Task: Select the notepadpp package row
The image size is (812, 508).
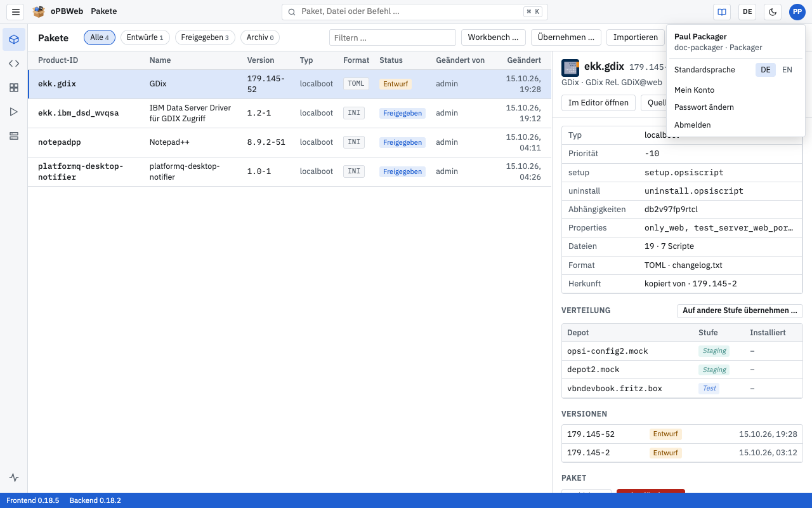Action: point(289,142)
